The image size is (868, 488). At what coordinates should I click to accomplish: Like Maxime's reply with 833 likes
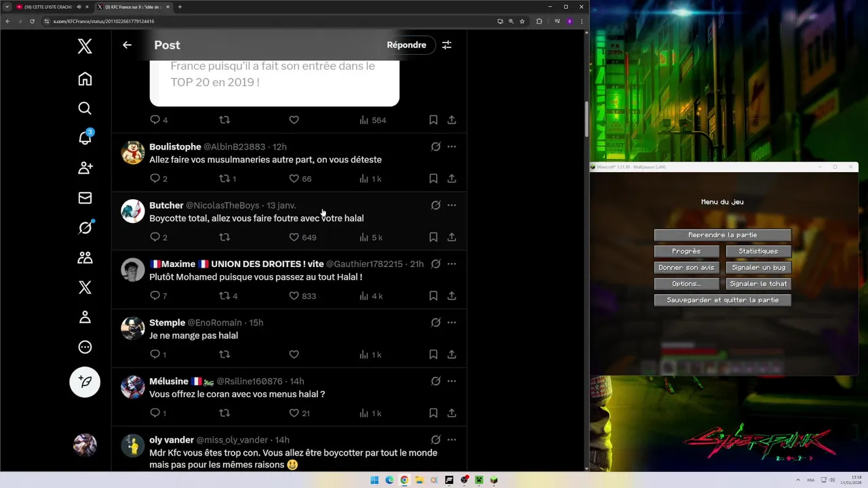[x=294, y=296]
